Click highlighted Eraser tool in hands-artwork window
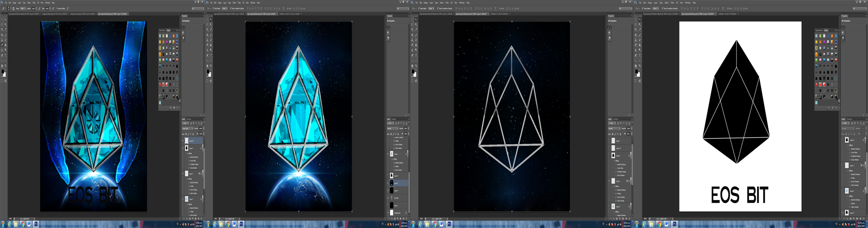The width and height of the screenshot is (868, 228). 2,44
